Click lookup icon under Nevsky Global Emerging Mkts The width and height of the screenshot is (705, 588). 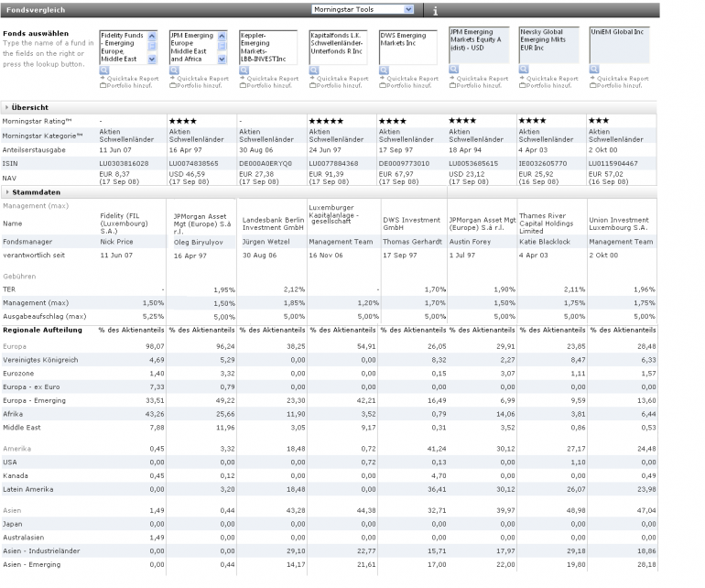click(x=524, y=70)
